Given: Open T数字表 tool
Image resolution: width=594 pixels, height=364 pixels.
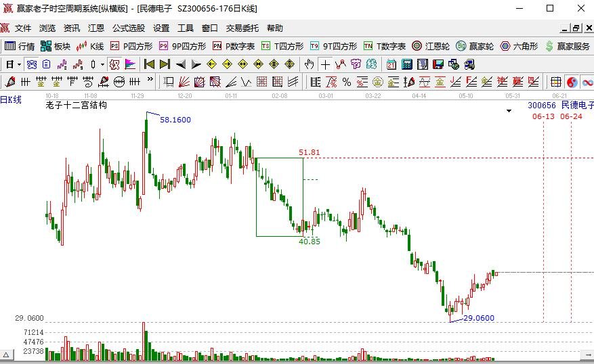Looking at the screenshot, I should point(385,46).
